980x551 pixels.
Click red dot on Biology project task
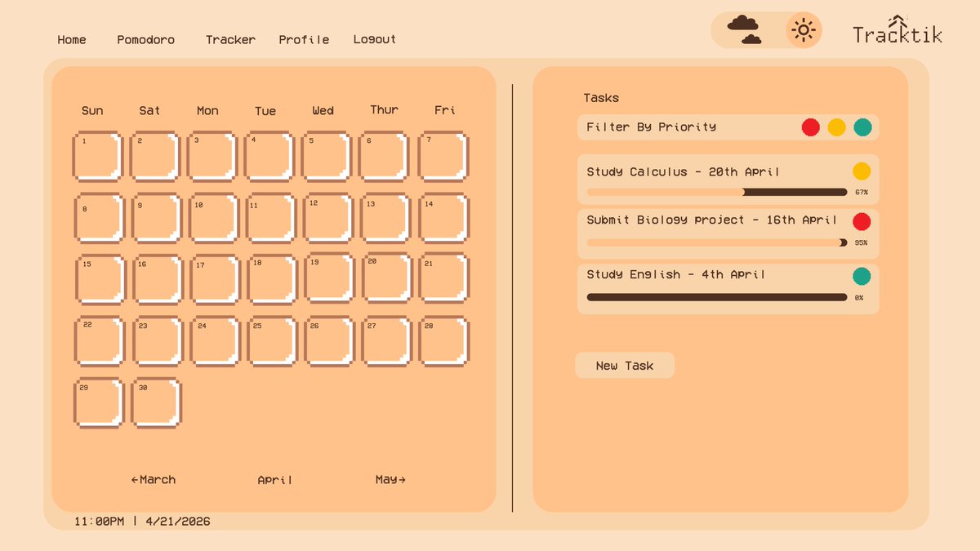tap(862, 221)
